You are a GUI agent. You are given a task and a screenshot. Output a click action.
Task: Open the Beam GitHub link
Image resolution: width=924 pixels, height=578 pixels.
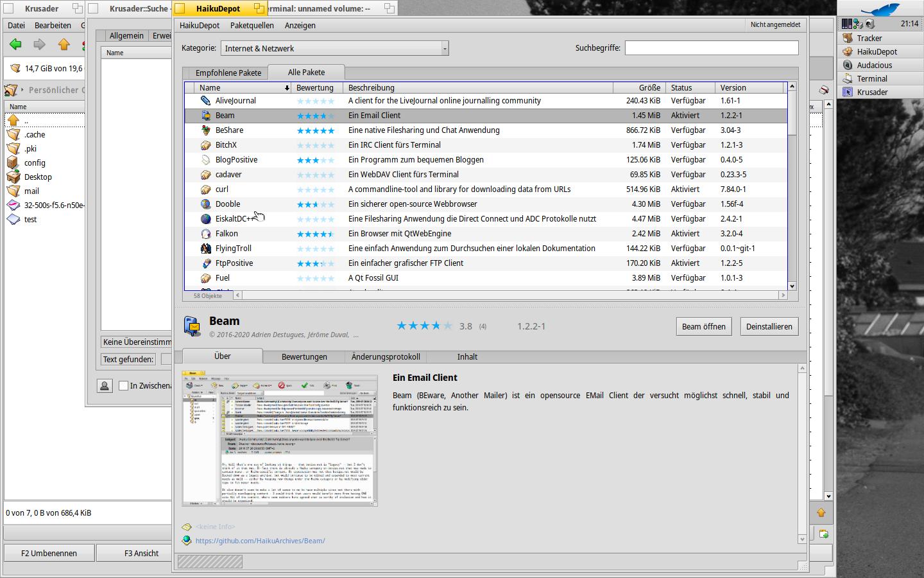[260, 541]
